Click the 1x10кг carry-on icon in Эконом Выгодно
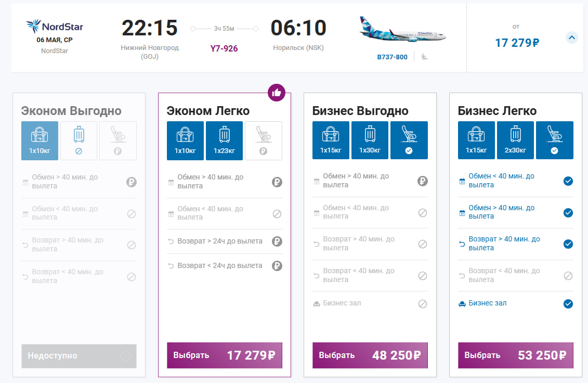This screenshot has width=588, height=383. 40,141
